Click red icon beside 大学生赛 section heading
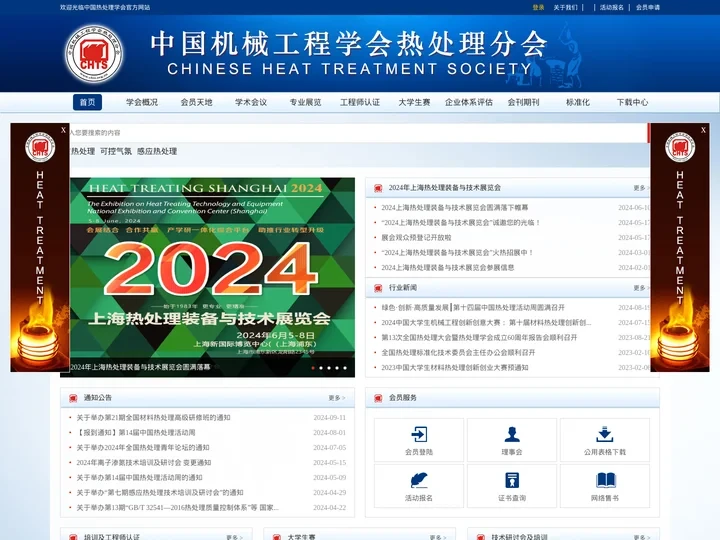Image resolution: width=720 pixels, height=540 pixels. [276, 537]
